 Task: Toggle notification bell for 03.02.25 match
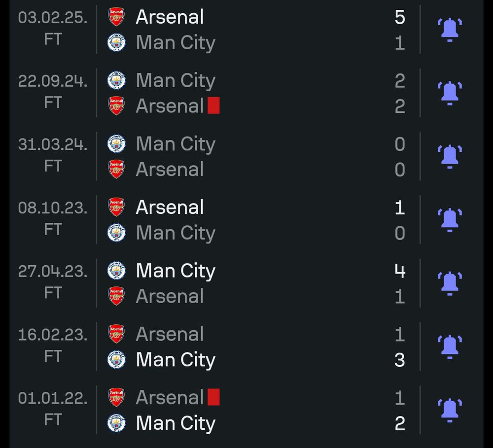point(450,30)
